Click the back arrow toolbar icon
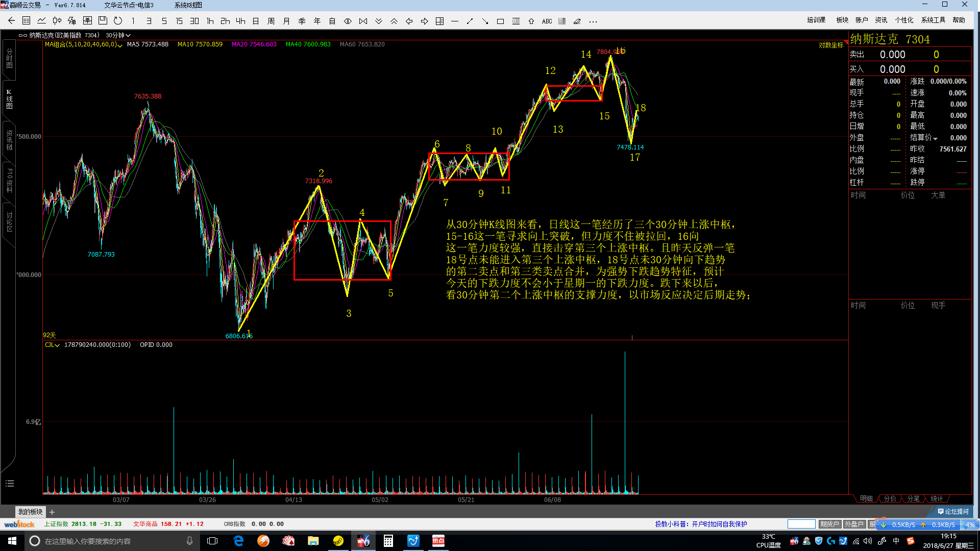Screen dimensions: 980x551 (x=11, y=21)
